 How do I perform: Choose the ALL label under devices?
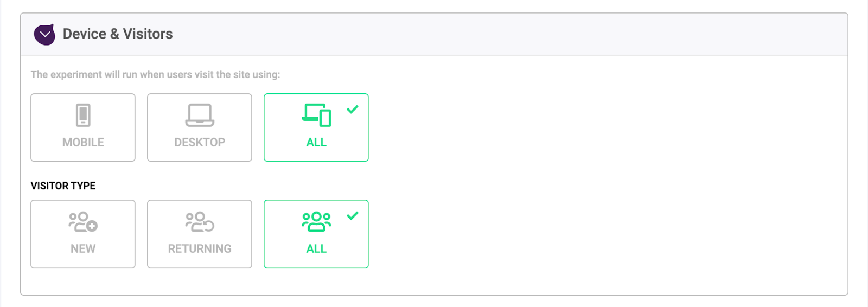[x=316, y=143]
